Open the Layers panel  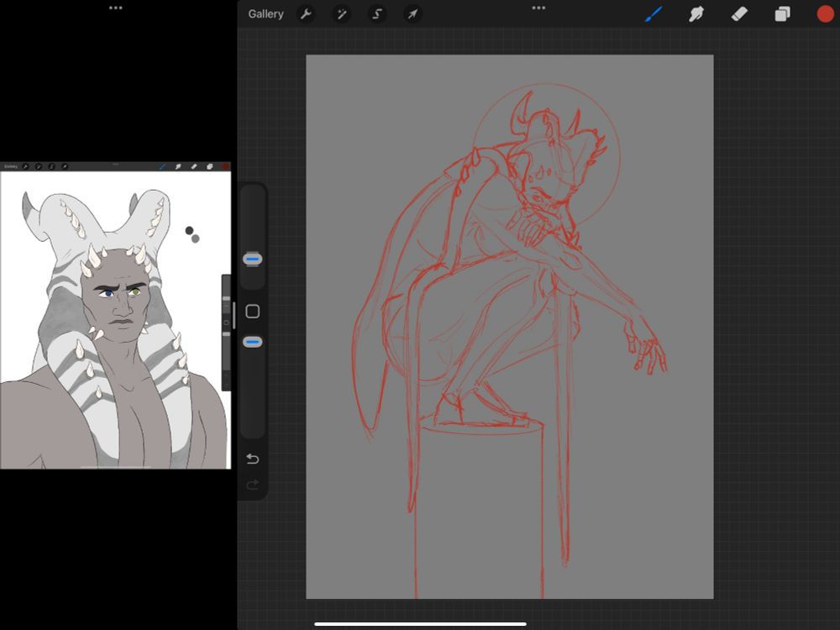click(782, 14)
